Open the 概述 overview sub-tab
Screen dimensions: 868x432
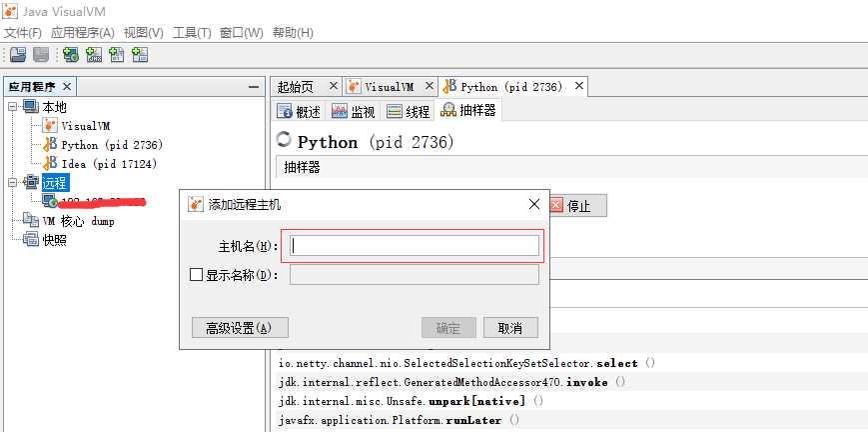point(299,111)
